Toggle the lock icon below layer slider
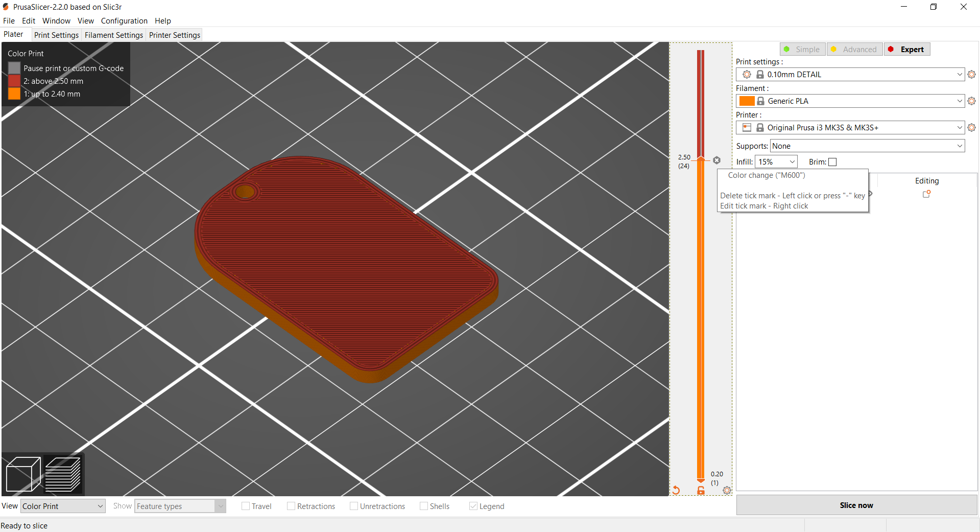980x532 pixels. (701, 490)
